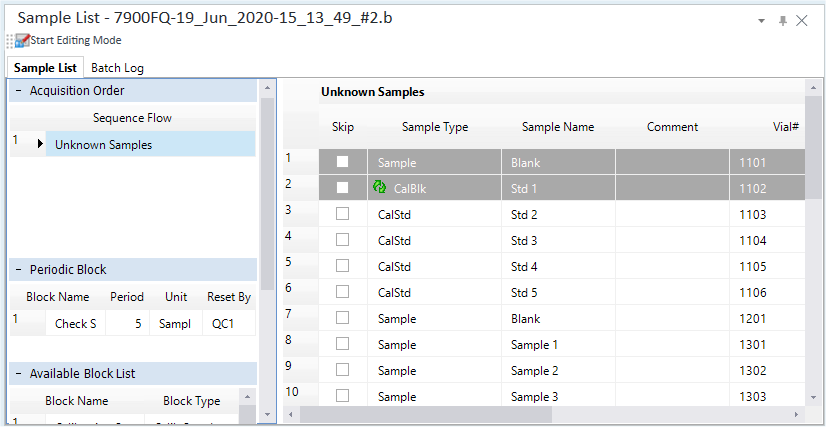
Task: Close the Sample List panel
Action: click(802, 21)
